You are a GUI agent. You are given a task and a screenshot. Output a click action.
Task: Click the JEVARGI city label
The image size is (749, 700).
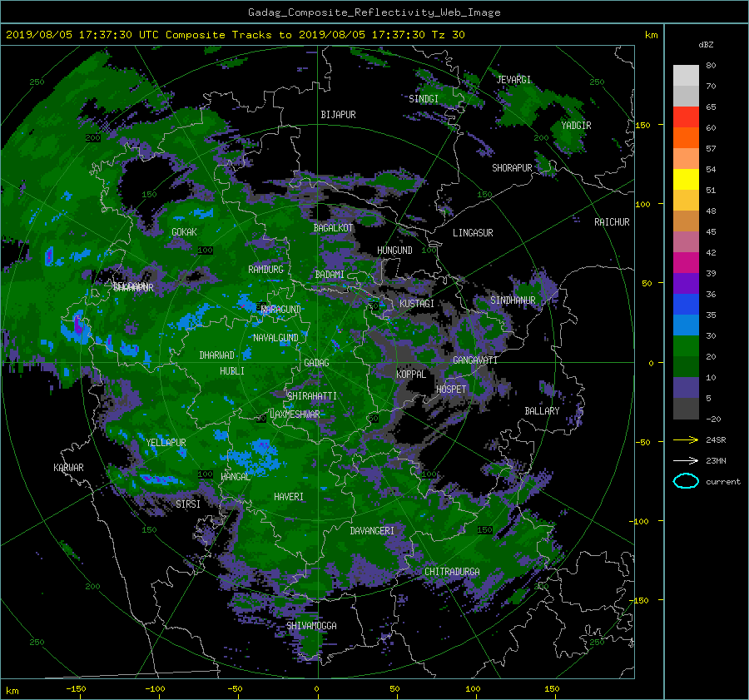[513, 80]
